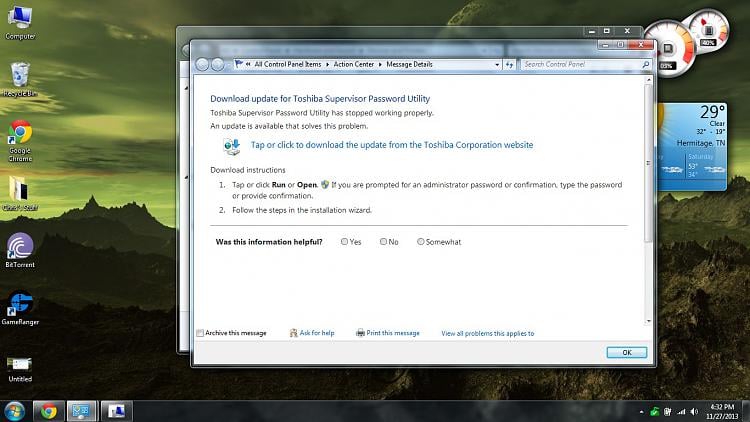Tap to download update from Toshiba website

(392, 145)
